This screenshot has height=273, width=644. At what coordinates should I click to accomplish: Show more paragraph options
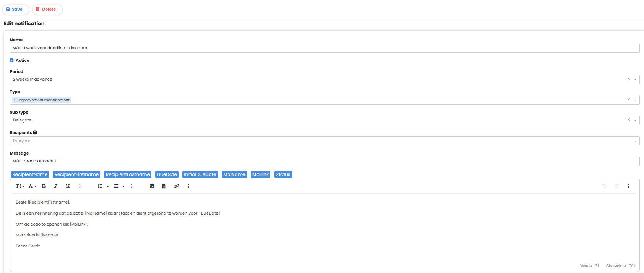pos(132,186)
